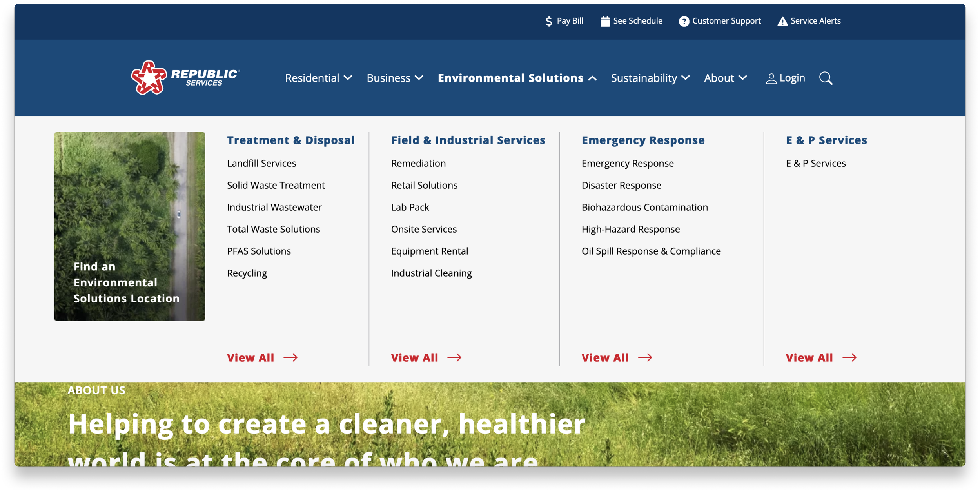Choose PFAS Solutions from the menu
Image resolution: width=980 pixels, height=492 pixels.
259,251
